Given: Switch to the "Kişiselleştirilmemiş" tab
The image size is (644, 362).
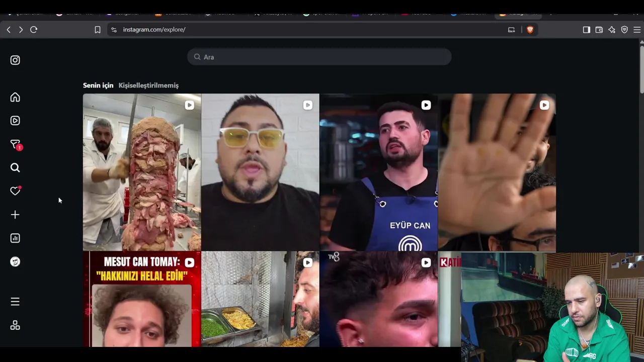Looking at the screenshot, I should (148, 85).
